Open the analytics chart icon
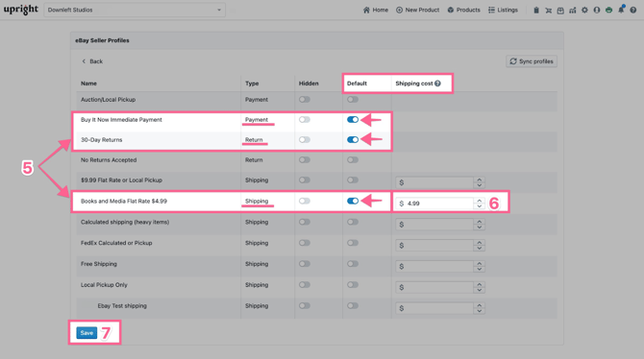The width and height of the screenshot is (644, 359). pos(573,11)
